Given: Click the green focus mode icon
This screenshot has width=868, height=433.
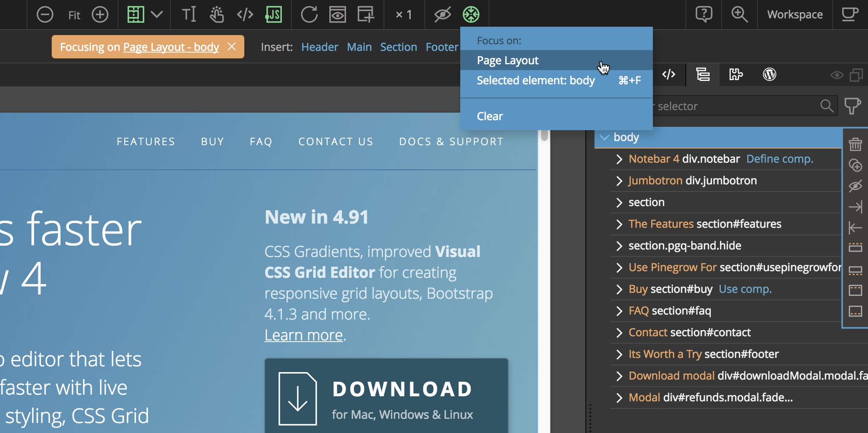Looking at the screenshot, I should coord(471,15).
